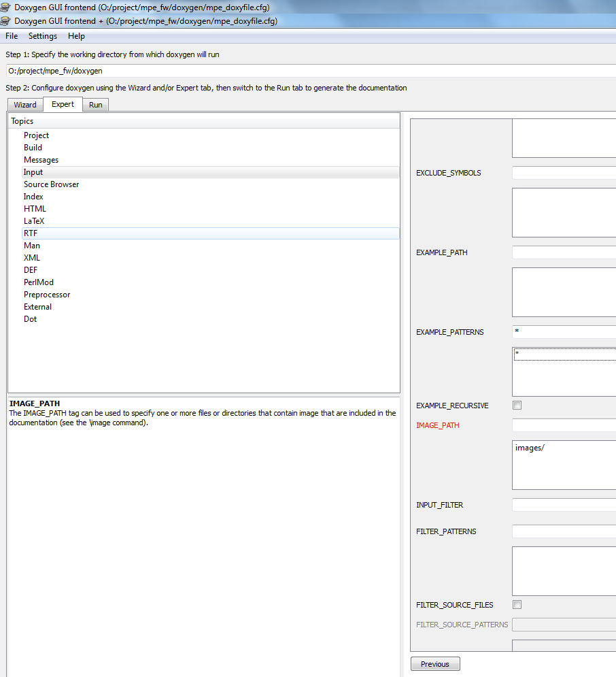This screenshot has height=677, width=616.
Task: Toggle the FILTER_SOURCE_FILES checkbox
Action: (x=517, y=604)
